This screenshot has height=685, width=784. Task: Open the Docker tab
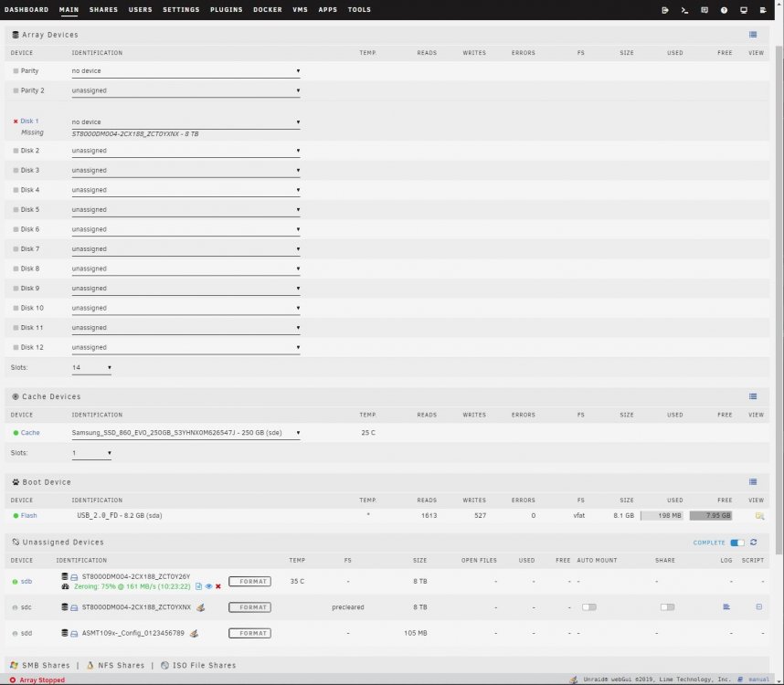coord(268,9)
